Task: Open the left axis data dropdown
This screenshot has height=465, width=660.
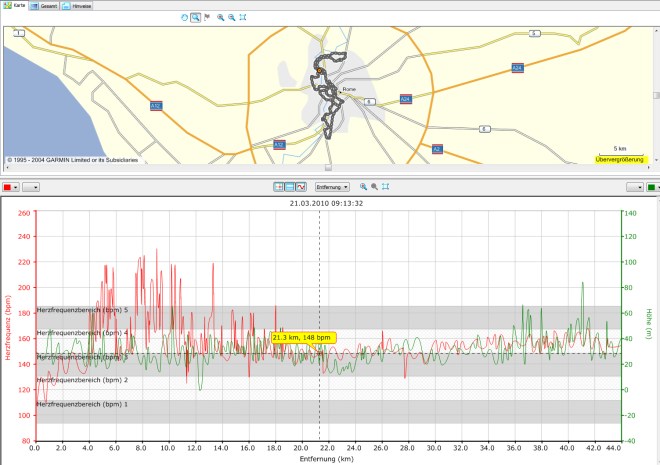Action: pyautogui.click(x=30, y=186)
